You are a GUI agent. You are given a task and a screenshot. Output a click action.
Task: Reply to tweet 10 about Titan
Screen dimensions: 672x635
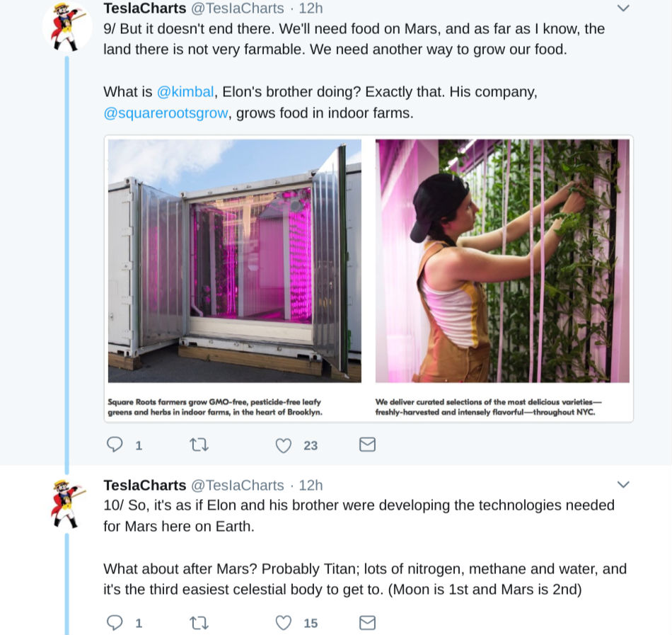point(115,622)
